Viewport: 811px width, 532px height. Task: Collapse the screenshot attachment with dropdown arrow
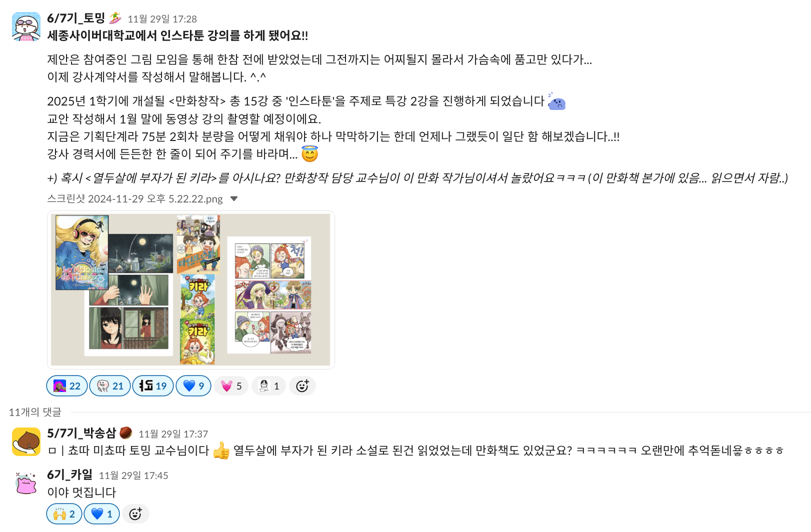[x=234, y=199]
